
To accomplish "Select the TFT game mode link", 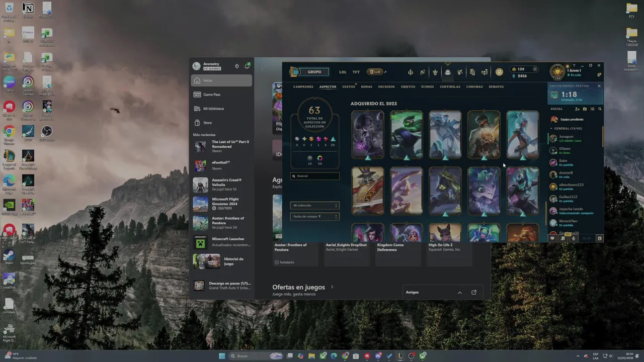I will 356,72.
